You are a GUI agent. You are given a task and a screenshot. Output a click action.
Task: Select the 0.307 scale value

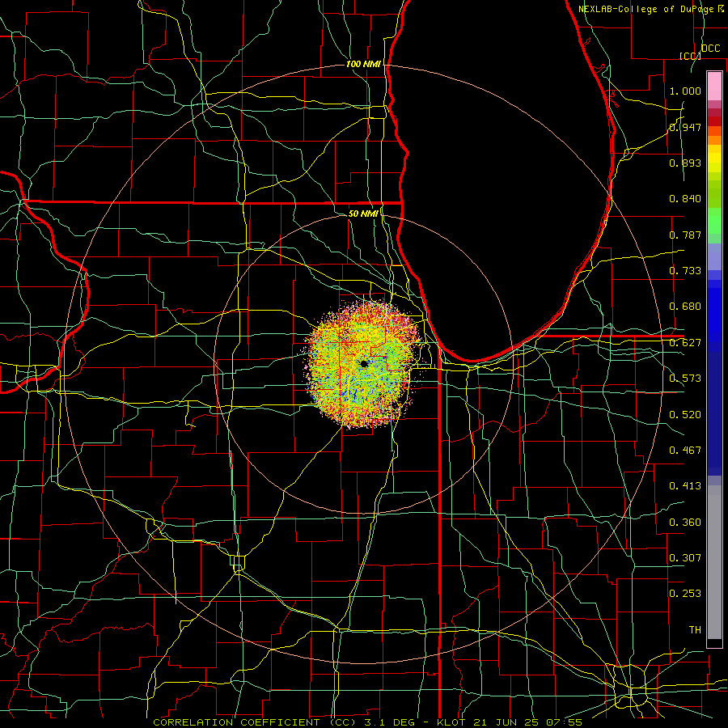pyautogui.click(x=685, y=558)
